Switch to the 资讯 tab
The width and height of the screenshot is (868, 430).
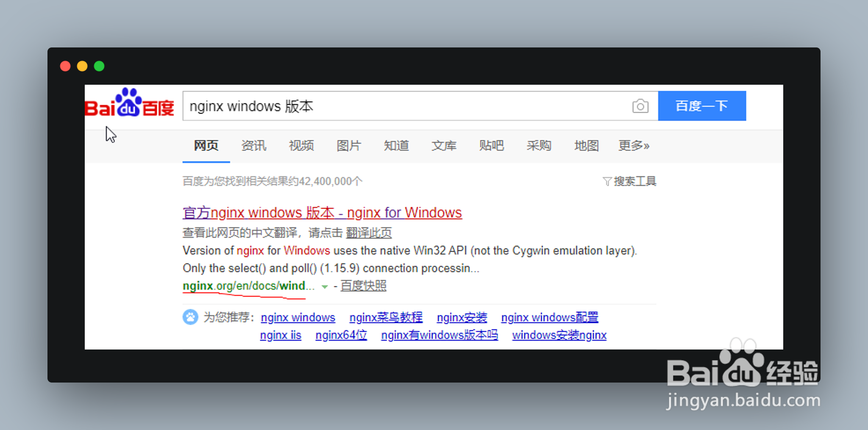pyautogui.click(x=253, y=146)
